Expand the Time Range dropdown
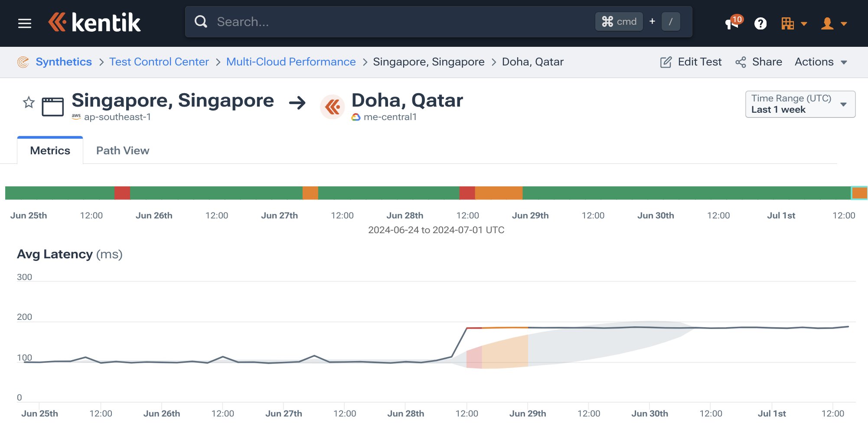Screen dimensions: 868x436 coord(800,104)
